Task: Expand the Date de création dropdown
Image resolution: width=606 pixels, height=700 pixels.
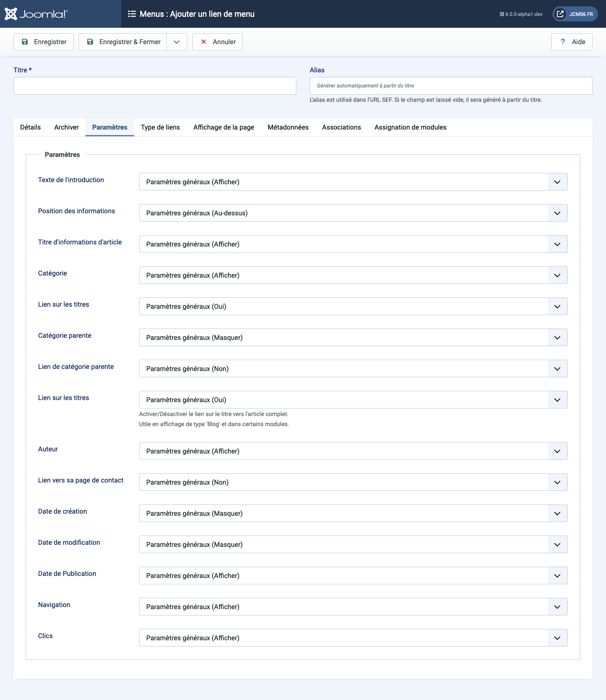Action: [x=353, y=513]
